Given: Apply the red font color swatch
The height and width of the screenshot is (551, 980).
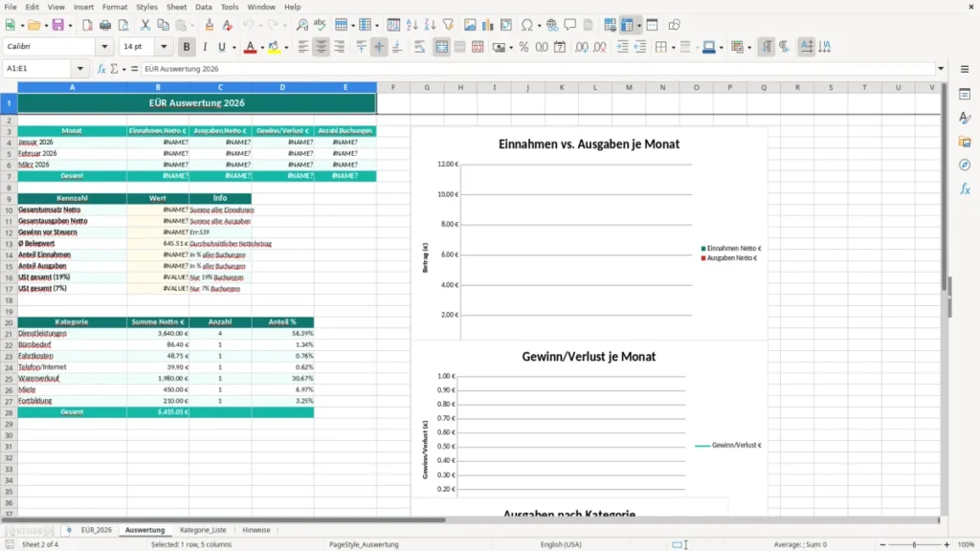Looking at the screenshot, I should (x=250, y=47).
